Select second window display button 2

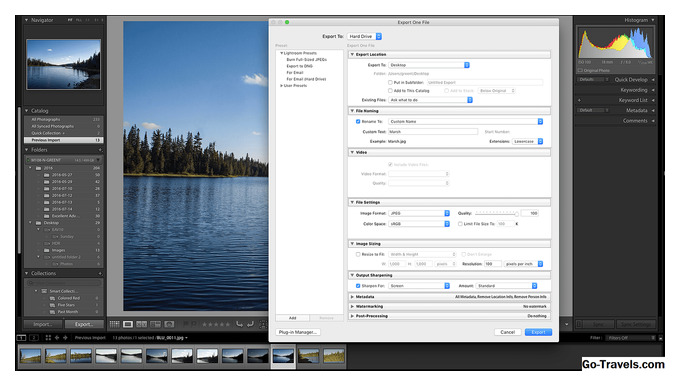tap(34, 337)
